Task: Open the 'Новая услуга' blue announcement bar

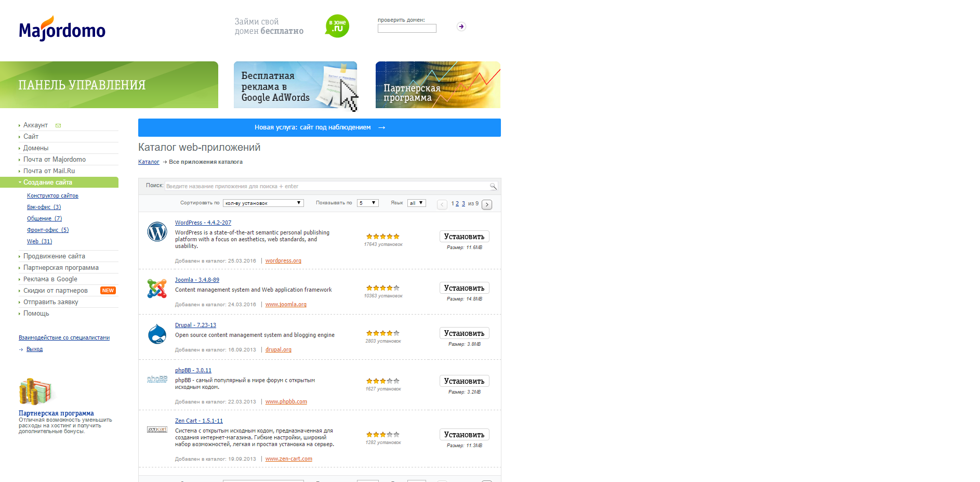Action: (320, 127)
